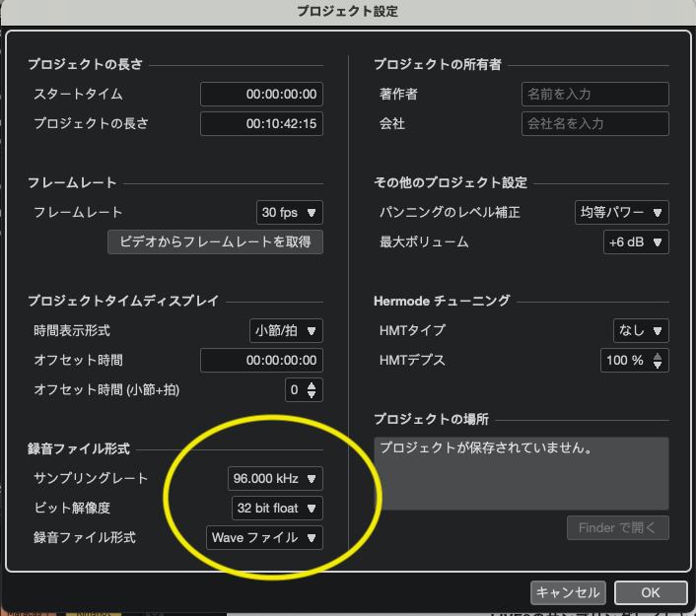Image resolution: width=696 pixels, height=616 pixels.
Task: Open the 録音ファイル形式 Wave ファイル dropdown
Action: tap(264, 538)
